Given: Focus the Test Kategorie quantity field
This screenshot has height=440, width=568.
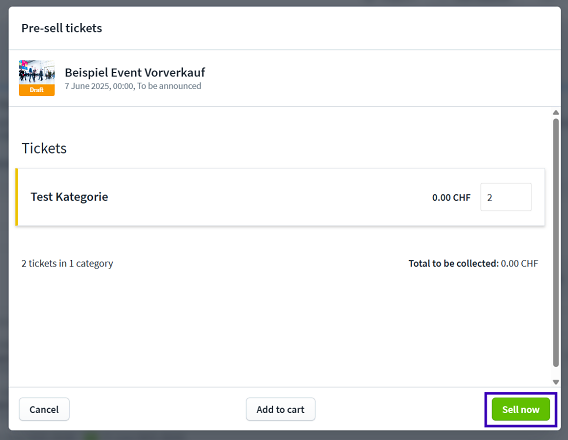Looking at the screenshot, I should coord(506,197).
